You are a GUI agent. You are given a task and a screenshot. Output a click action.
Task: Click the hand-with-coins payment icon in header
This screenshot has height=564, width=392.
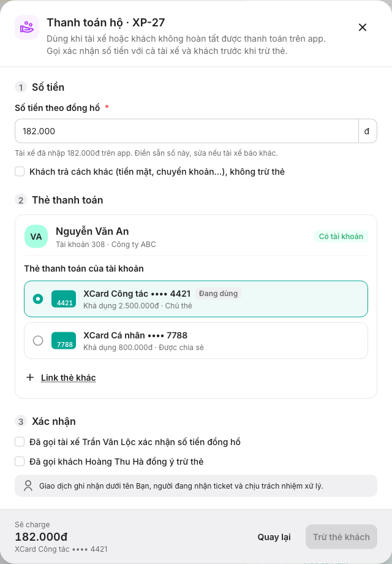(27, 28)
